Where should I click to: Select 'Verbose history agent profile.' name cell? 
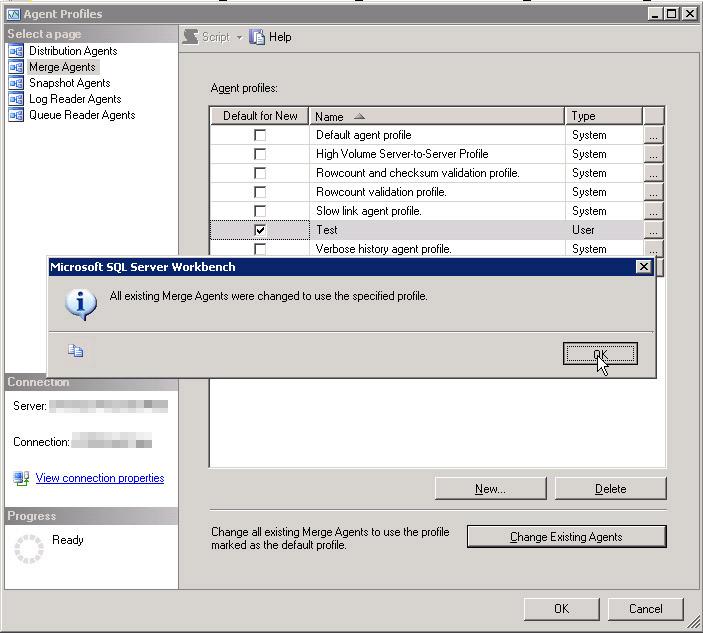click(x=437, y=249)
